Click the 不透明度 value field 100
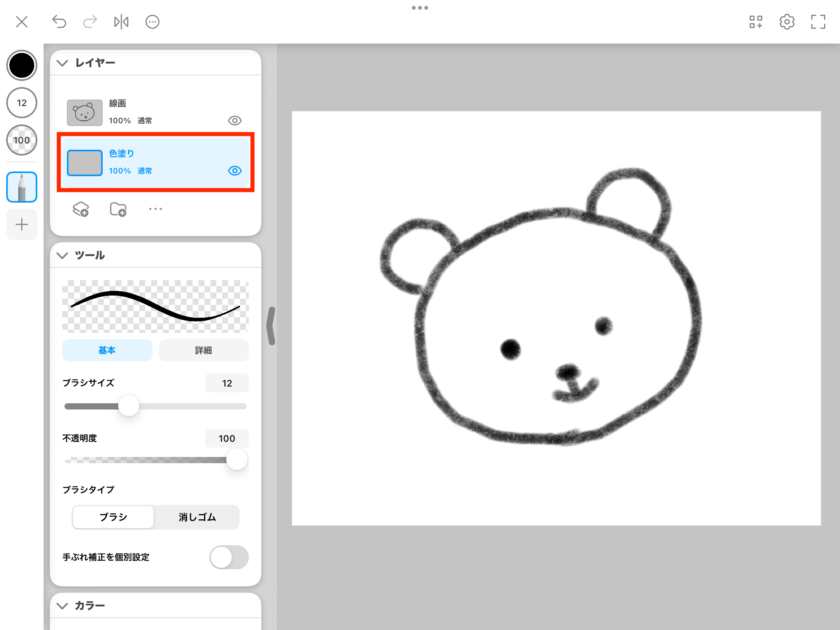The image size is (840, 630). 227,438
